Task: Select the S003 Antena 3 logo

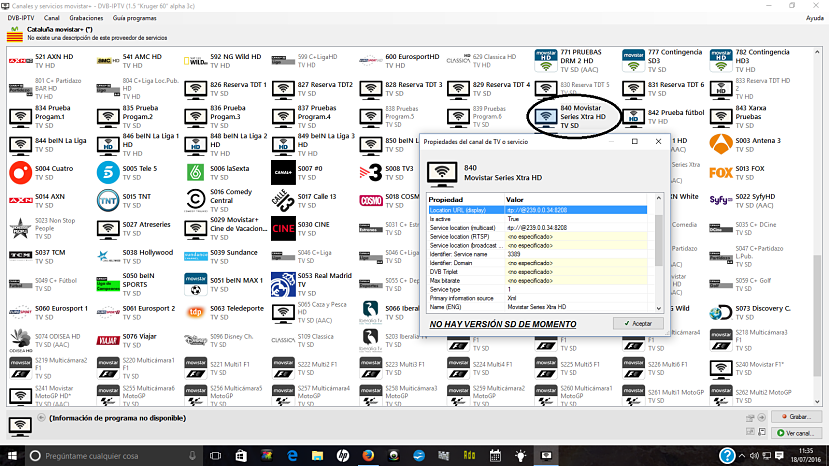Action: point(721,144)
